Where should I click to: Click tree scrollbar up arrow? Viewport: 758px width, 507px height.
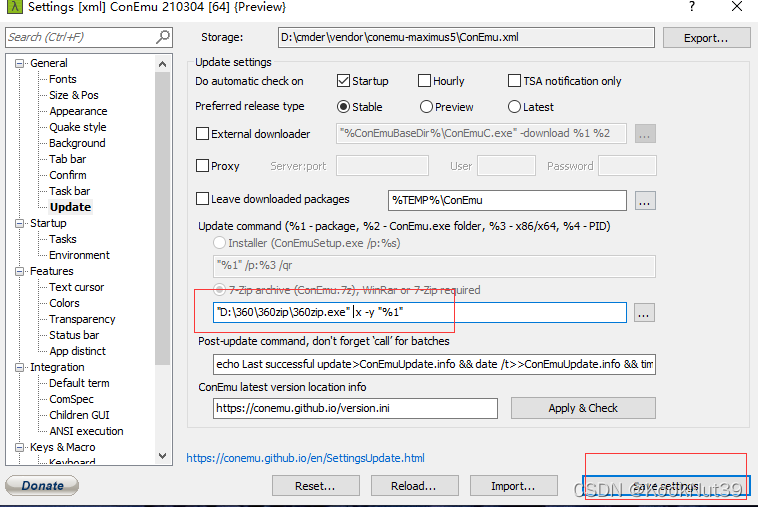point(162,64)
